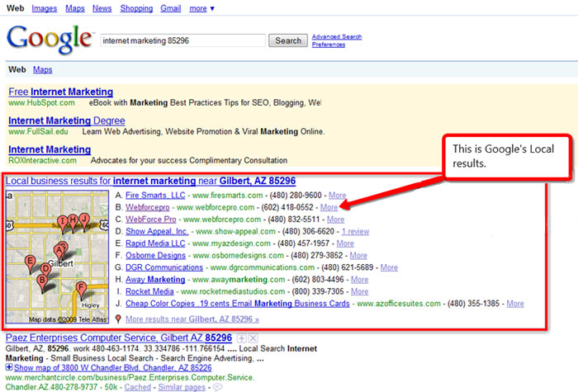Click phone number (480) 621-5689
The image size is (578, 392).
[x=348, y=267]
